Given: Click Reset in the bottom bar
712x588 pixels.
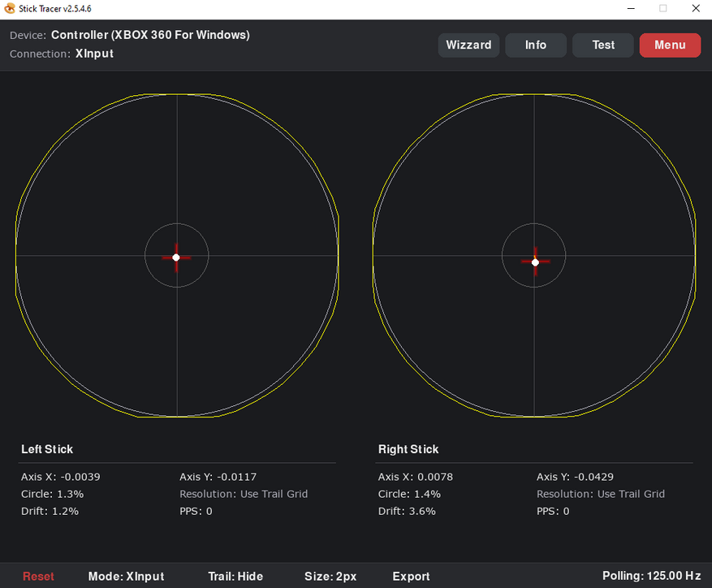Looking at the screenshot, I should [x=39, y=576].
